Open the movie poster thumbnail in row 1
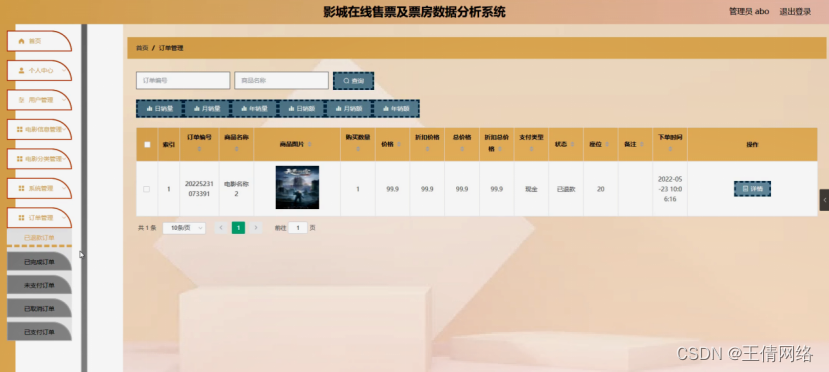This screenshot has width=829, height=372. [297, 187]
